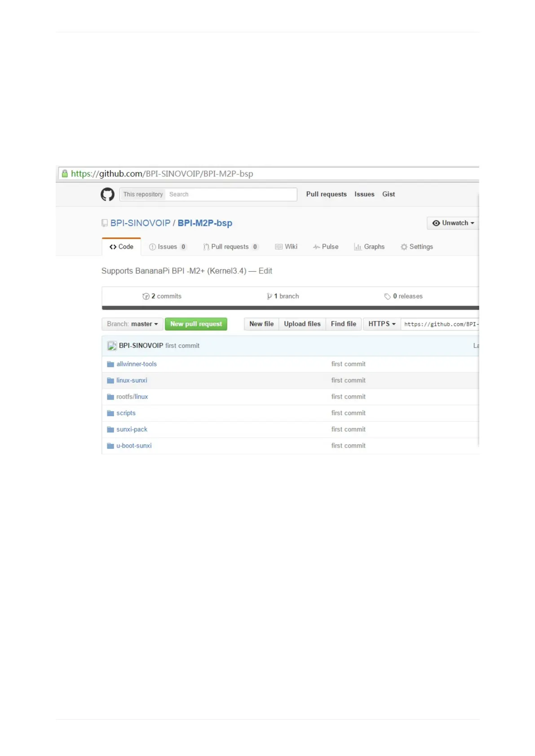The height and width of the screenshot is (756, 535).
Task: Click the folder icon for sunxi-pack
Action: [111, 430]
